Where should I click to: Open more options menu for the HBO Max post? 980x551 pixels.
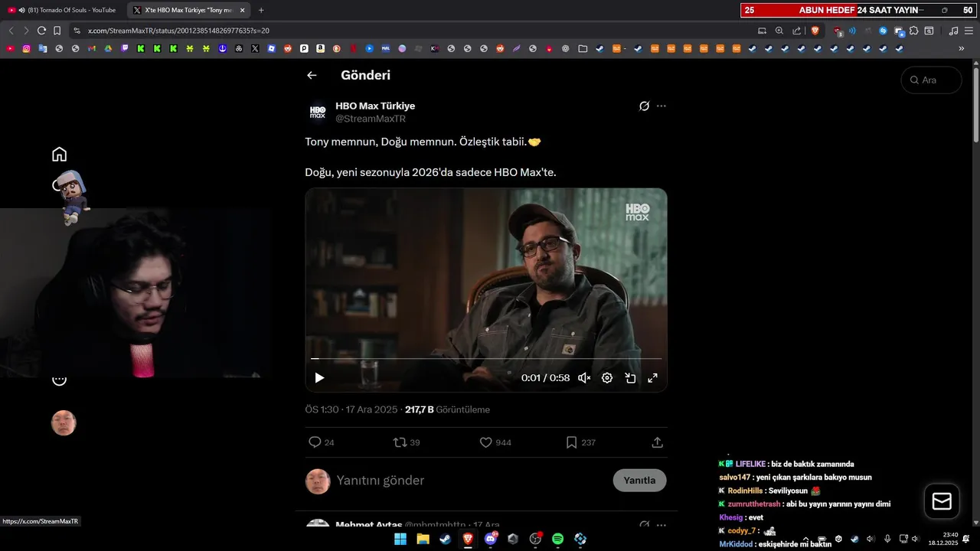tap(661, 106)
